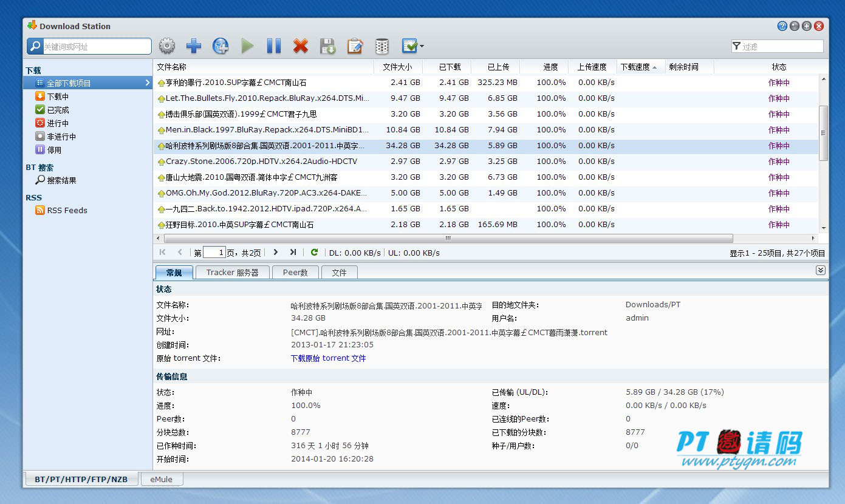This screenshot has height=504, width=845.
Task: Add a new download task with the plus icon
Action: (194, 46)
